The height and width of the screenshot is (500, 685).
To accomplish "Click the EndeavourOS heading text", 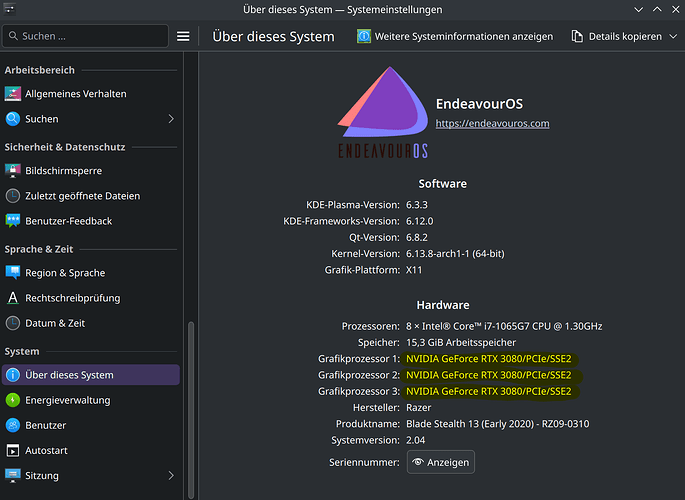I will click(479, 104).
